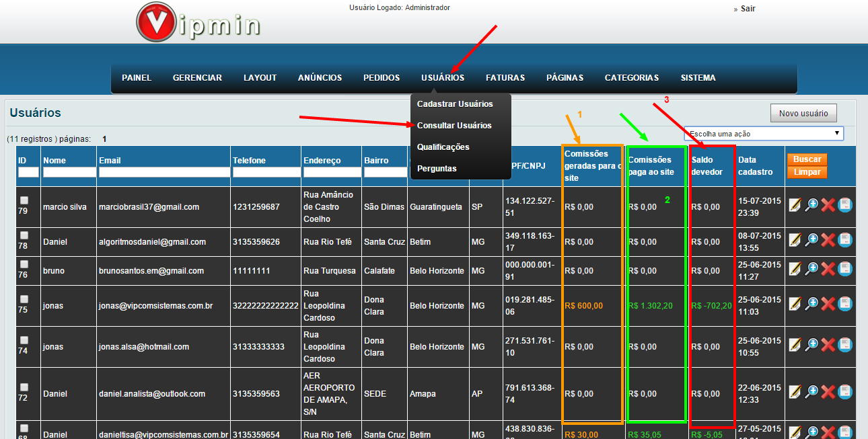Delete the user with ID 78 using the red X
This screenshot has width=868, height=439.
click(828, 240)
